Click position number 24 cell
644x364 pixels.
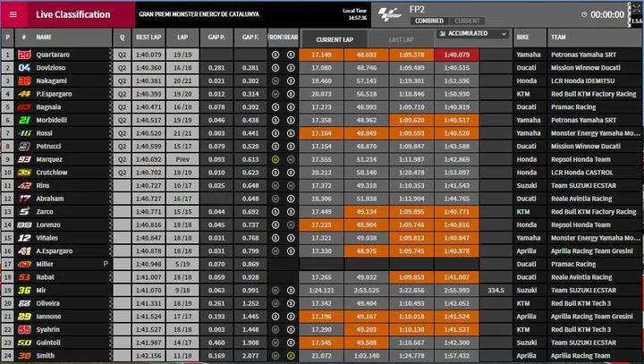[7, 356]
